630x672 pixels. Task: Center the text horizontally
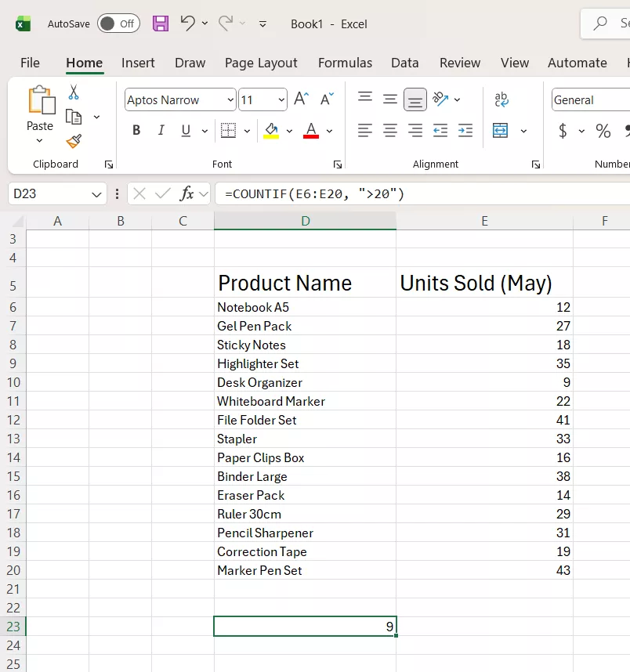389,130
